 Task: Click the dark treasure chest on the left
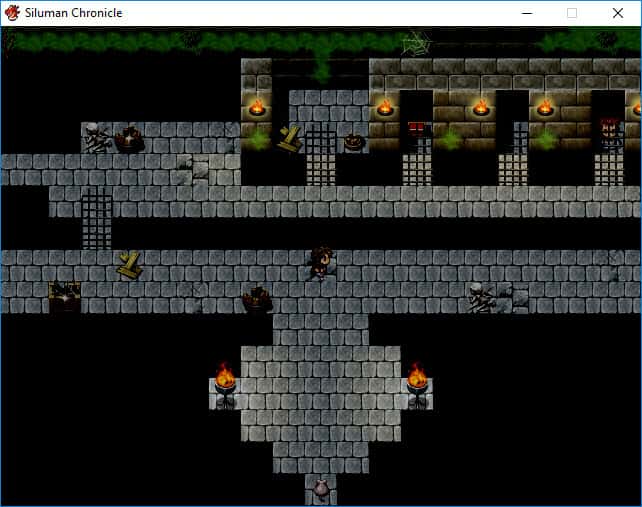point(65,296)
